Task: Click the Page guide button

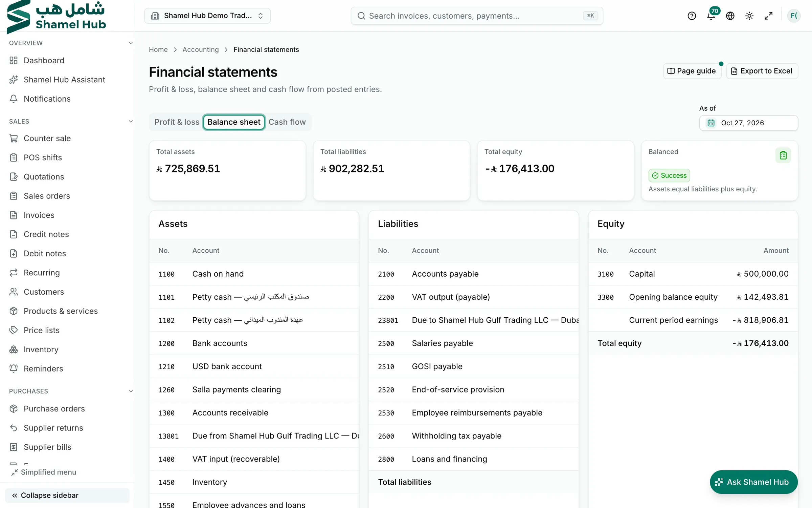Action: (x=692, y=71)
